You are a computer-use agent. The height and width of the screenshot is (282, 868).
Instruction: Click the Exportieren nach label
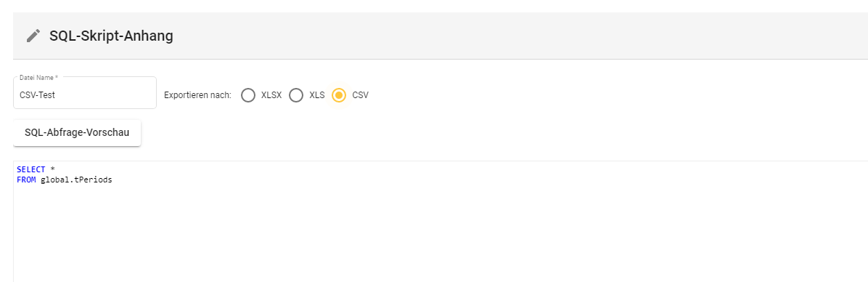point(197,95)
